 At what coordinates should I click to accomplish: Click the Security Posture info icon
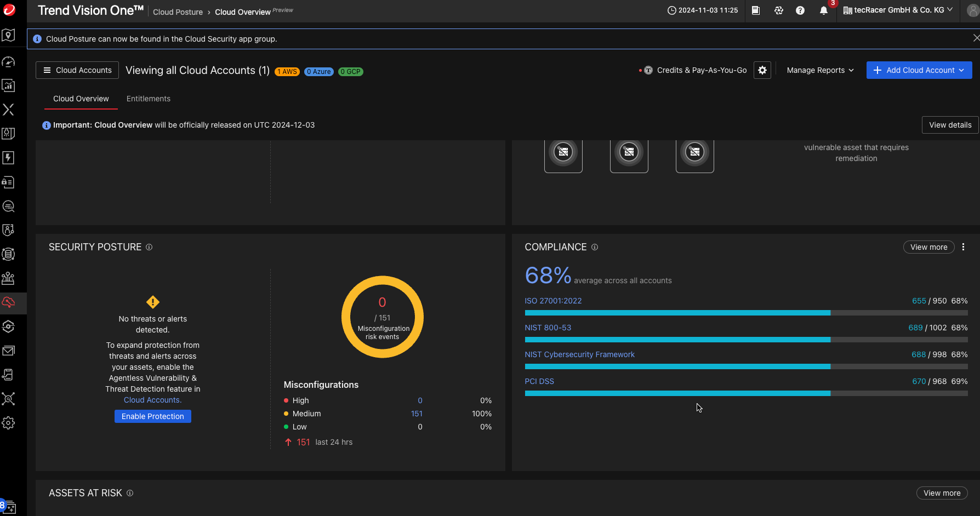point(149,247)
